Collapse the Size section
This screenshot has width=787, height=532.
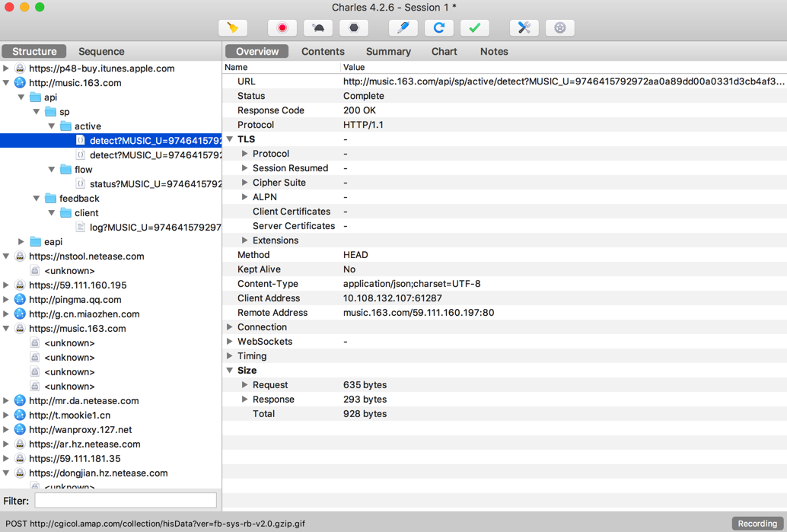[x=229, y=371]
